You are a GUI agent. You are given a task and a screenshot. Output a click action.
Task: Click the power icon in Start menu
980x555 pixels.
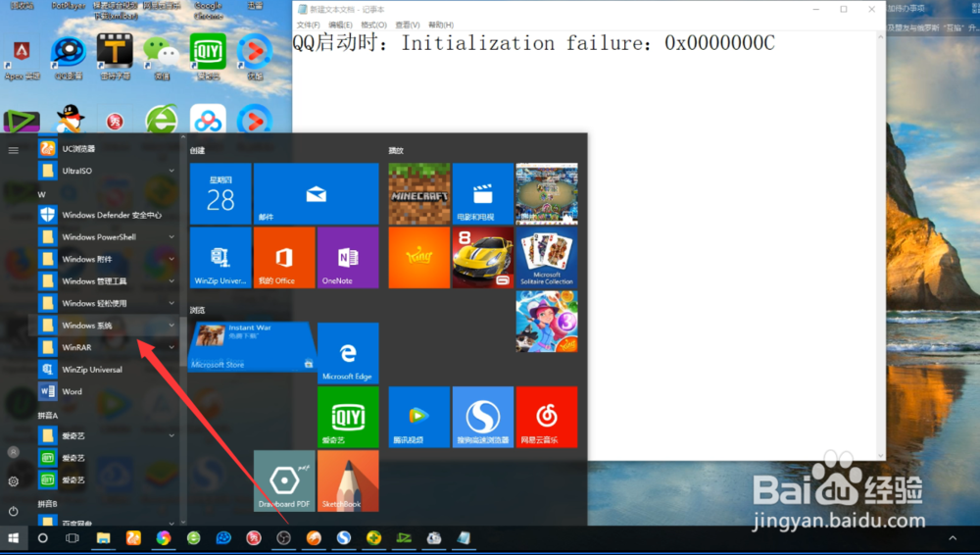coord(13,511)
